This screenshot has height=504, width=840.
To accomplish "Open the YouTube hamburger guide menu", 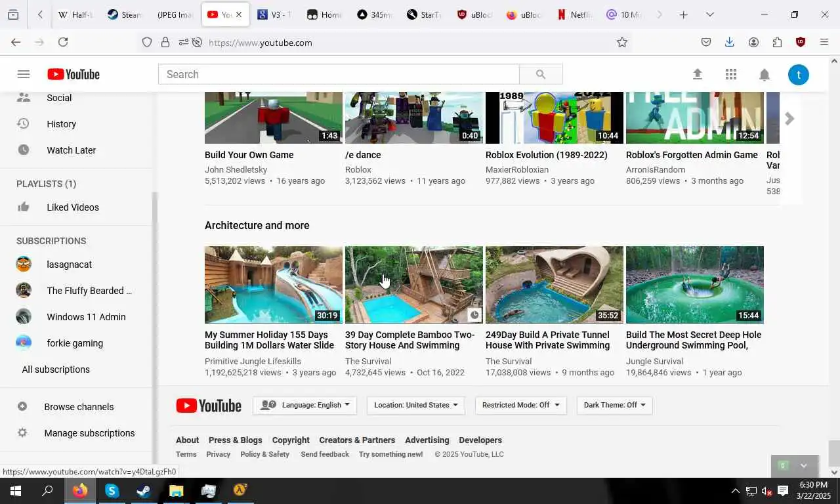I will point(24,74).
